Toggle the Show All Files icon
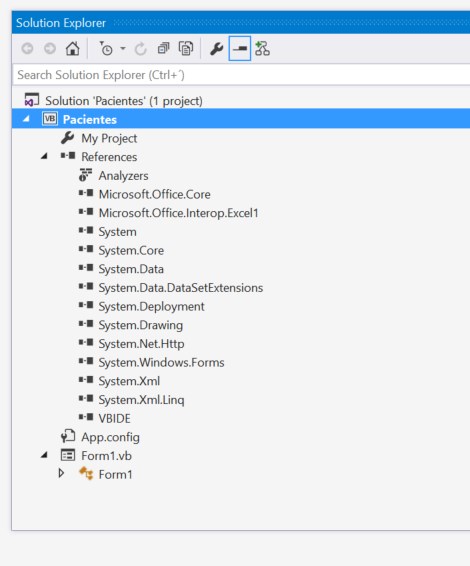Image resolution: width=470 pixels, height=566 pixels. (x=186, y=48)
